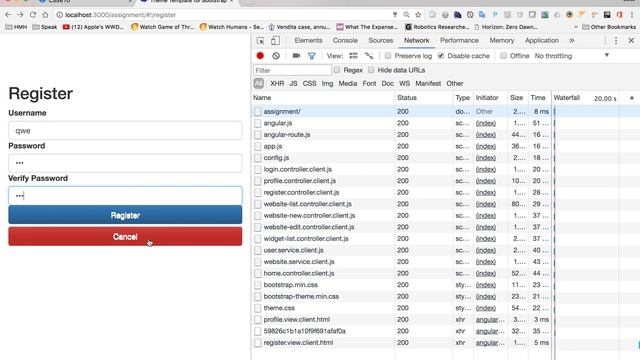
Task: Check Hide data URLs
Action: click(371, 70)
